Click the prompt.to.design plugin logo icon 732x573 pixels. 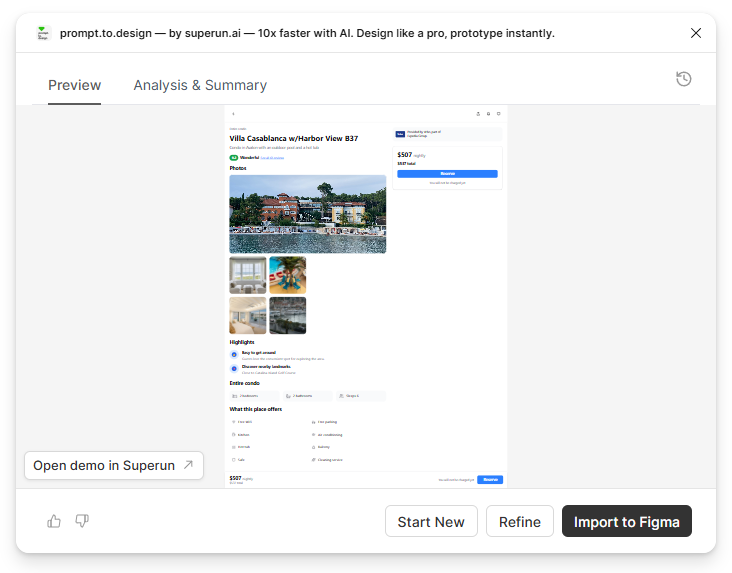[x=43, y=33]
